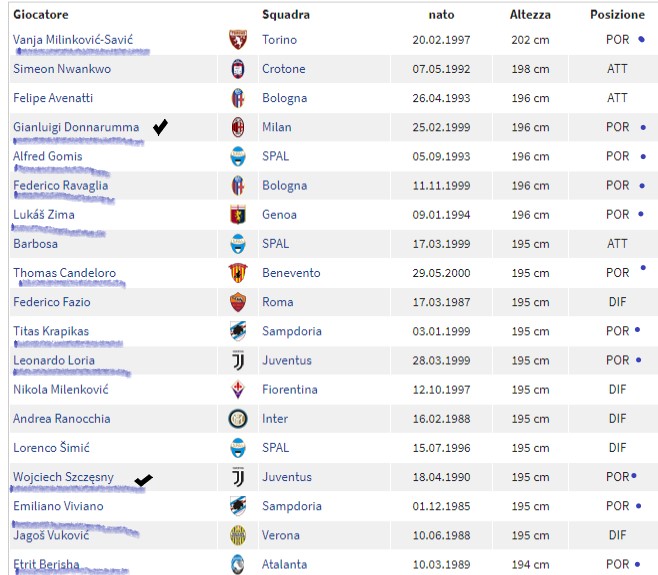The width and height of the screenshot is (658, 575).
Task: Open the Sampdoria team link for Titas Krapikas
Action: [x=292, y=331]
